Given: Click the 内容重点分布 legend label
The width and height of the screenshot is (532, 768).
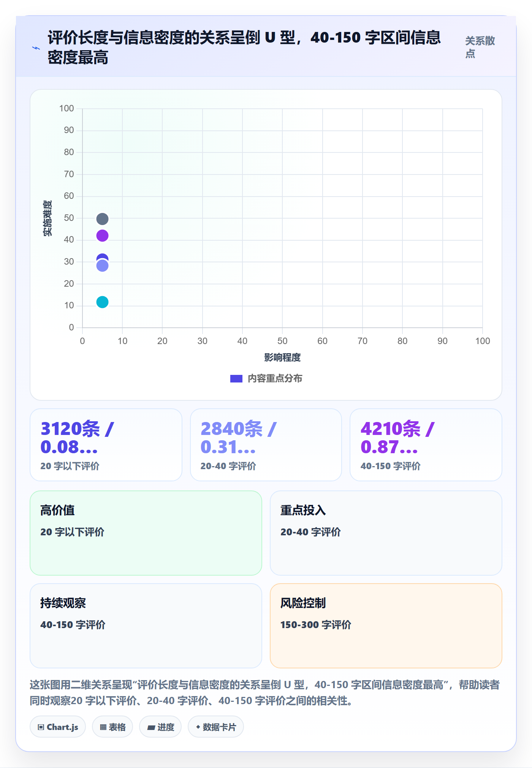Looking at the screenshot, I should (275, 379).
